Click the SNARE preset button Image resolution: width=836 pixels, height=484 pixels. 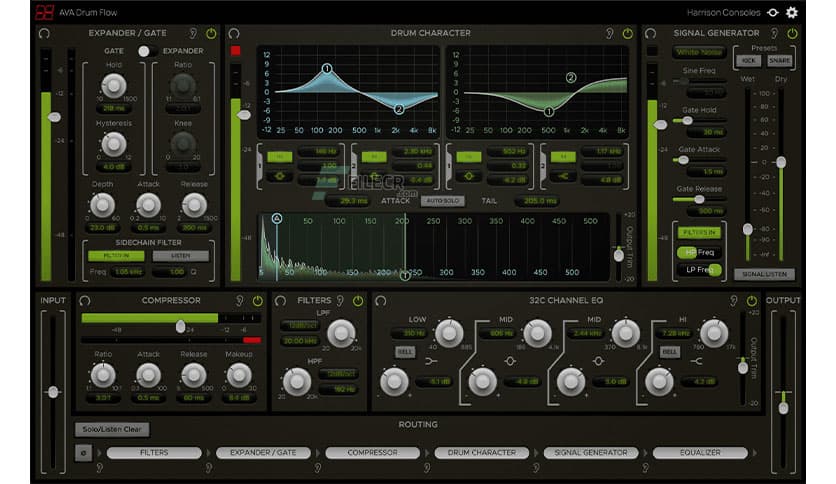[779, 61]
